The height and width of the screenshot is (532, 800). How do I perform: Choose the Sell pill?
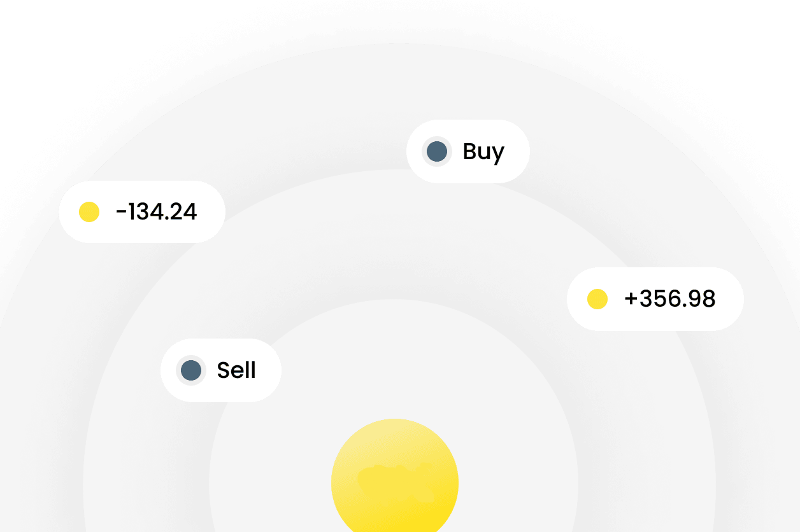coord(221,370)
